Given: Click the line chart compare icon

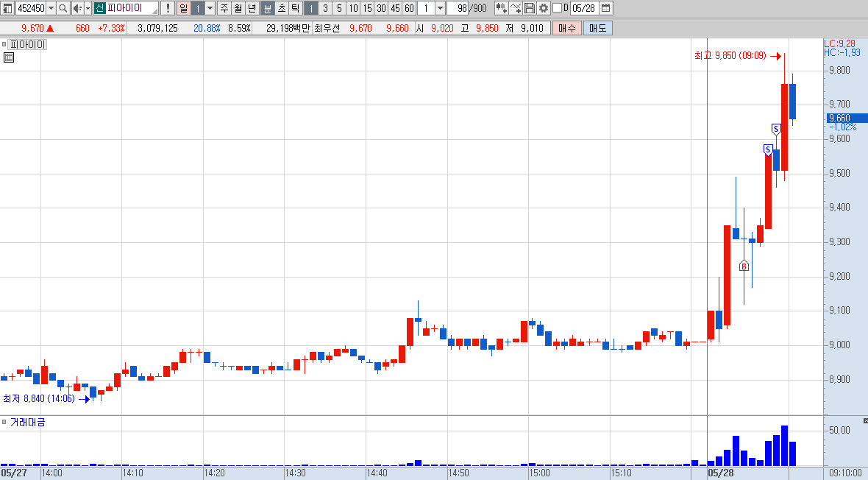Looking at the screenshot, I should tap(516, 8).
